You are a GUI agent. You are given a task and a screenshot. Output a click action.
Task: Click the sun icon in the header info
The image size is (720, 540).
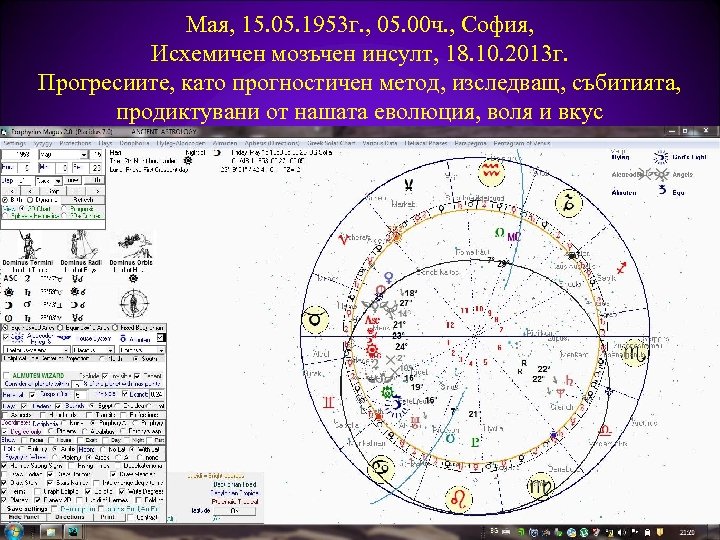tap(187, 161)
